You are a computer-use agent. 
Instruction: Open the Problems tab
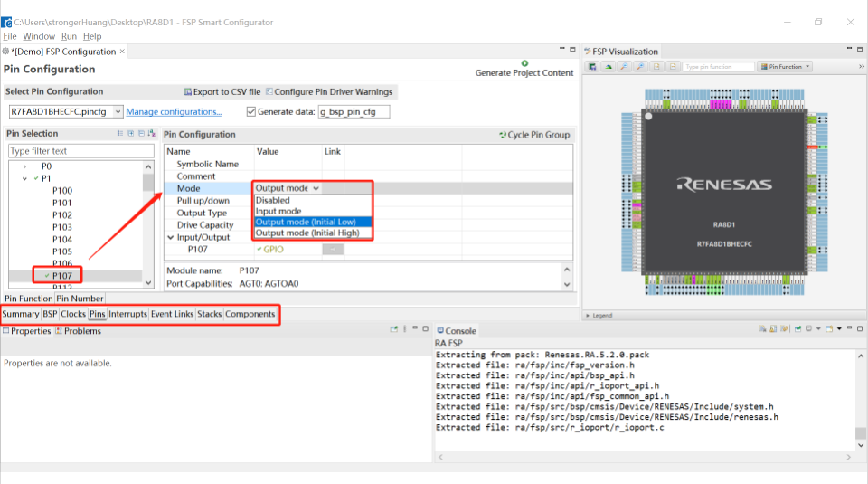pyautogui.click(x=78, y=331)
